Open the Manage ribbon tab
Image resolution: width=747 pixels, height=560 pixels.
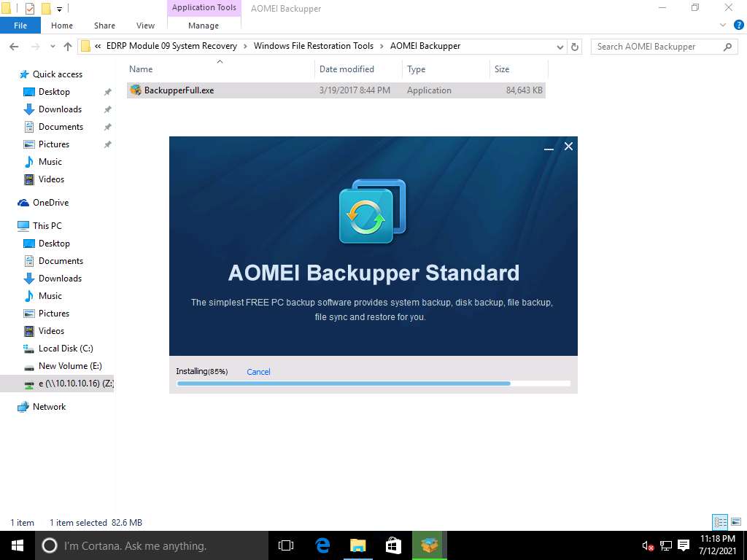204,26
